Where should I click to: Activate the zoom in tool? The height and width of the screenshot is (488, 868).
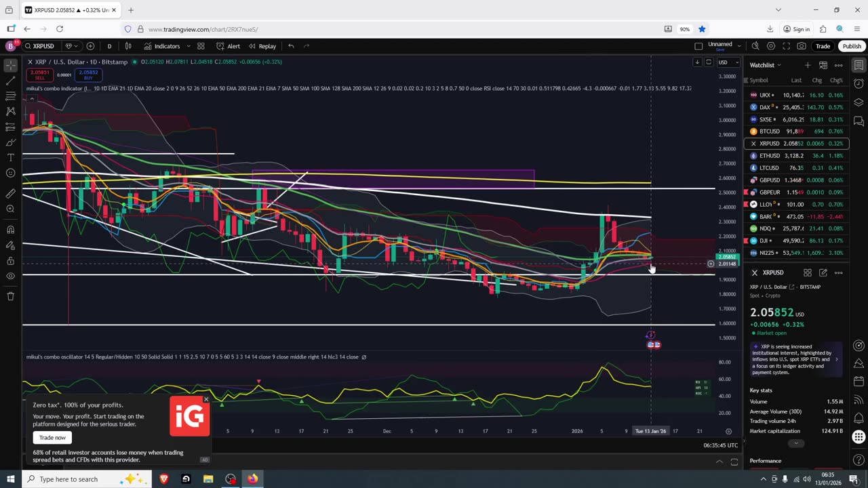coord(10,209)
